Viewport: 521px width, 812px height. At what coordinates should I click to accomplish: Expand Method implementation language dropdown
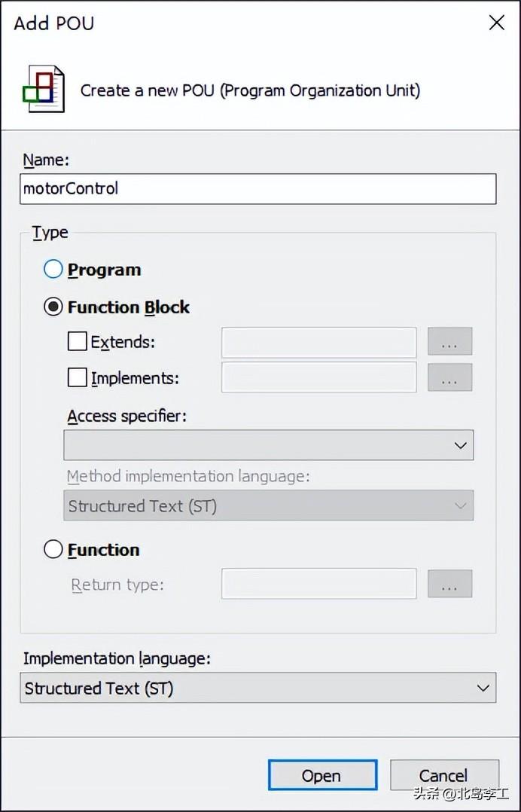(269, 505)
